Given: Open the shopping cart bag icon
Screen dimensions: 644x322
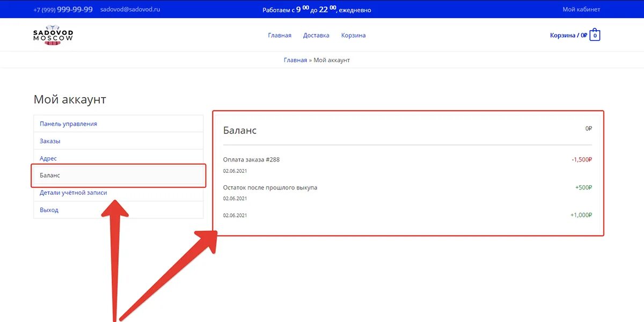Looking at the screenshot, I should coord(595,35).
